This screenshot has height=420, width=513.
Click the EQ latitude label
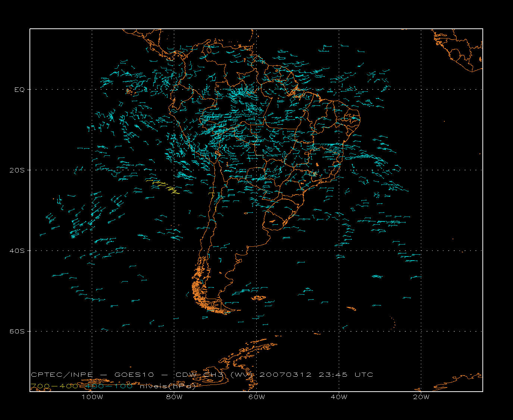click(19, 90)
